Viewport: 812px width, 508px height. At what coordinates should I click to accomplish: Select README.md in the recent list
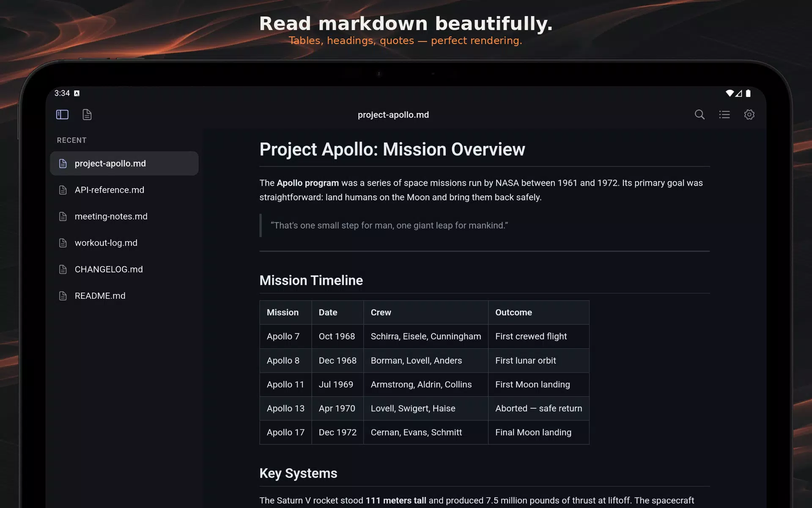pos(124,296)
